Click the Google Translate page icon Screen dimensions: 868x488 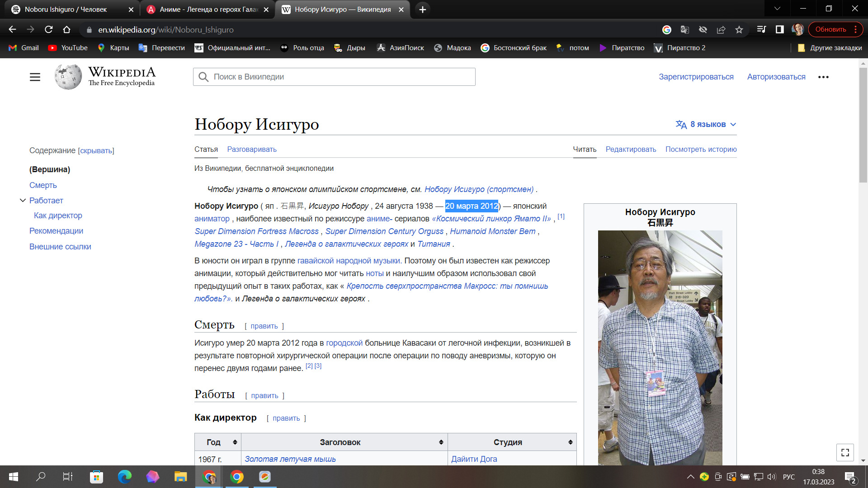tap(685, 29)
